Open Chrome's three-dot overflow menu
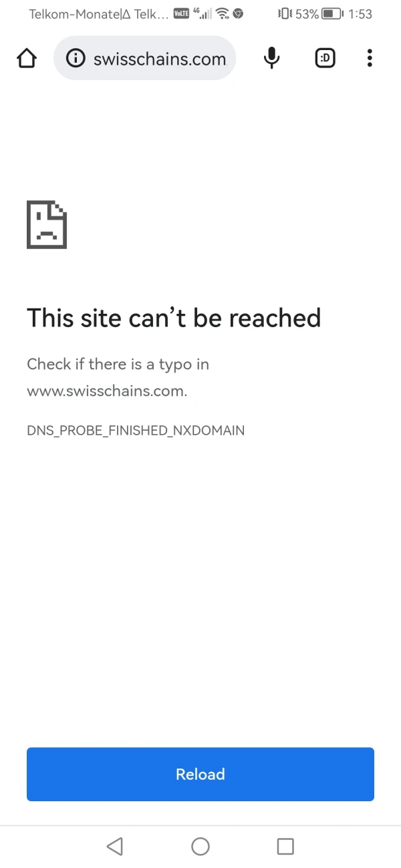 [x=370, y=59]
